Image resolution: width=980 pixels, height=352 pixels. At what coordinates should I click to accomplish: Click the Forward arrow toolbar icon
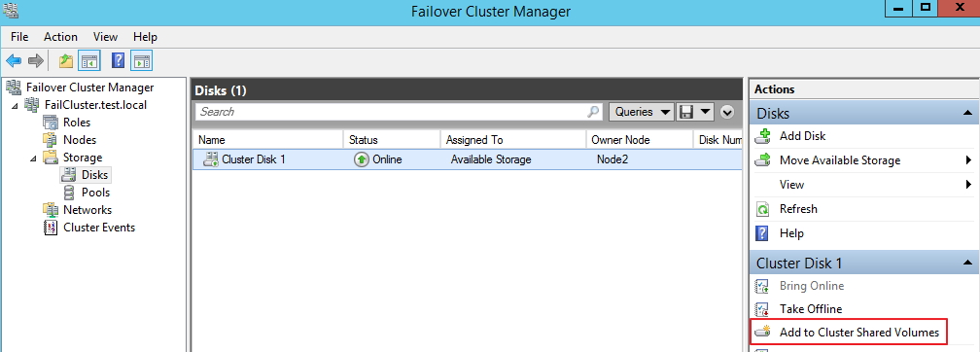click(x=36, y=60)
